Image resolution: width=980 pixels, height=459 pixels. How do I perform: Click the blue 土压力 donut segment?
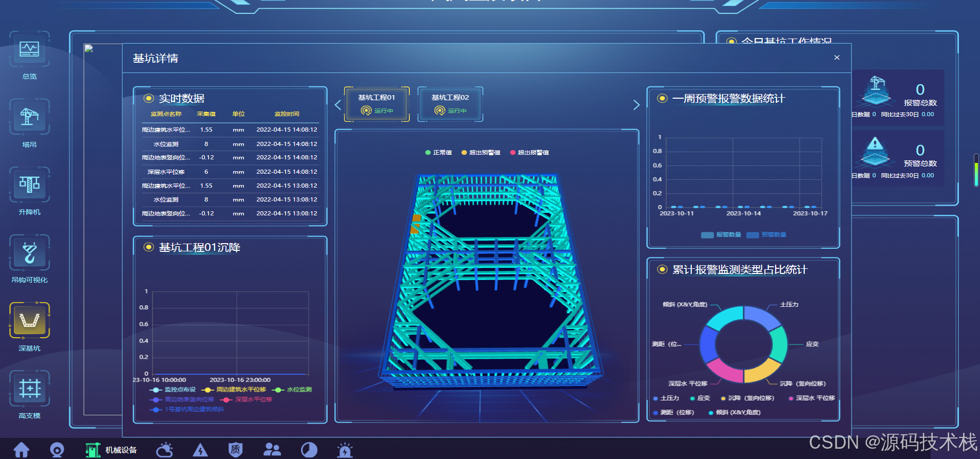click(761, 317)
